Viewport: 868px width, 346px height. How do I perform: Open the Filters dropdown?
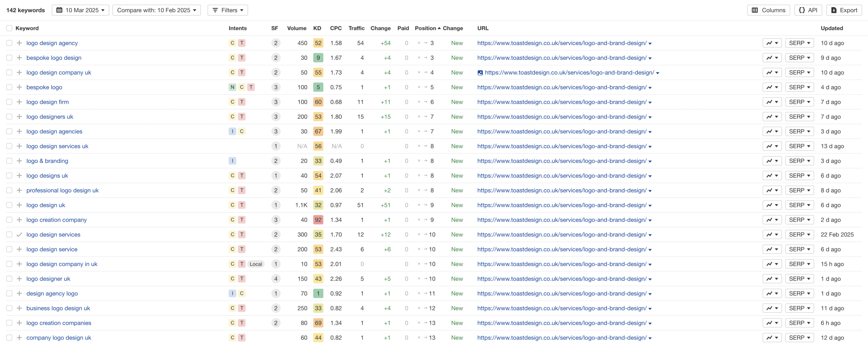pos(228,10)
